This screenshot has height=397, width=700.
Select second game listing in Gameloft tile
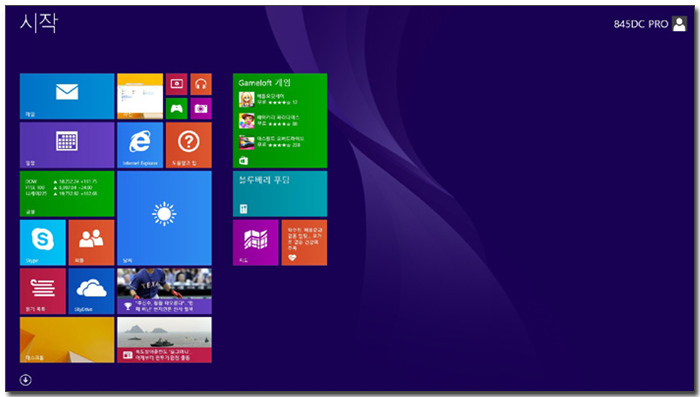point(269,121)
